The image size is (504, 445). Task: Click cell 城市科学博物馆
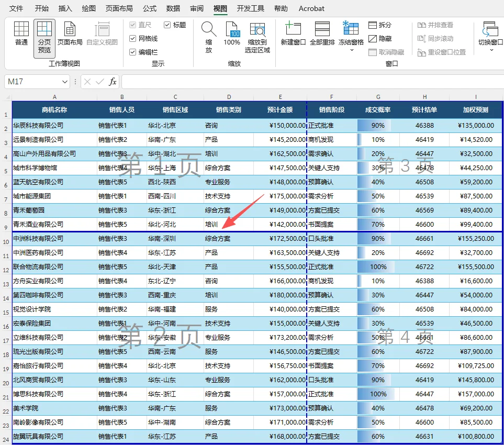[54, 168]
